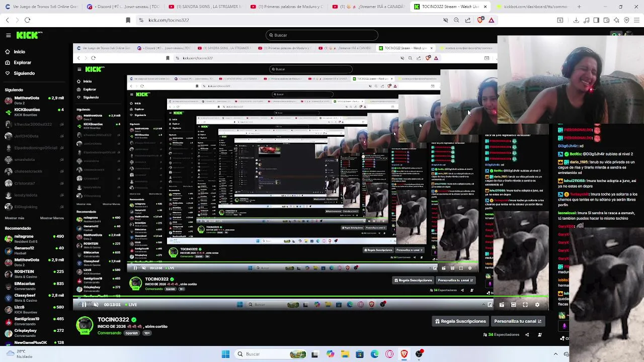Screen dimensions: 644x362
Task: Open ElMacarius recommended channel
Action: pos(33,286)
